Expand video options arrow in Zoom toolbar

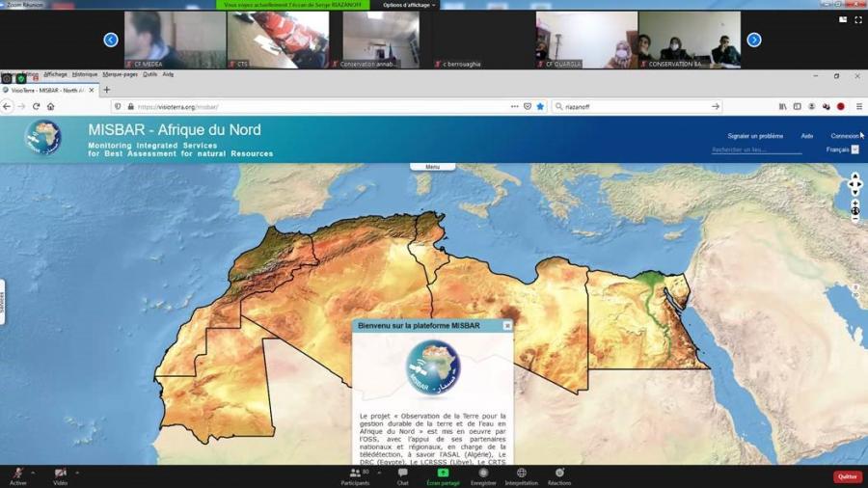tap(77, 474)
